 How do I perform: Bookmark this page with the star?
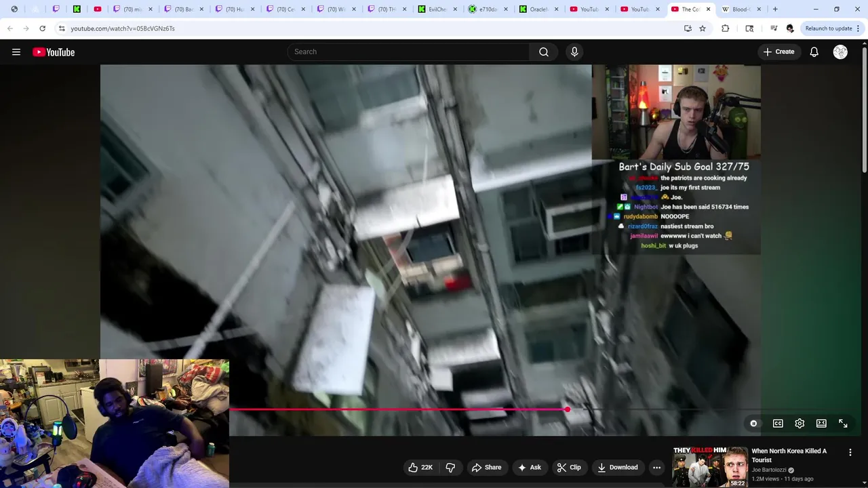[x=703, y=28]
